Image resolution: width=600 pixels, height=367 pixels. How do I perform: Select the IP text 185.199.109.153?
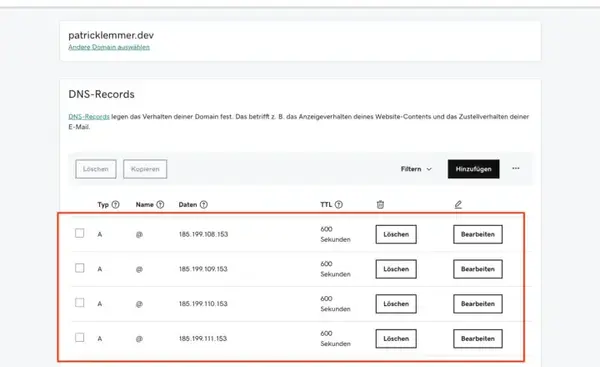pos(203,269)
